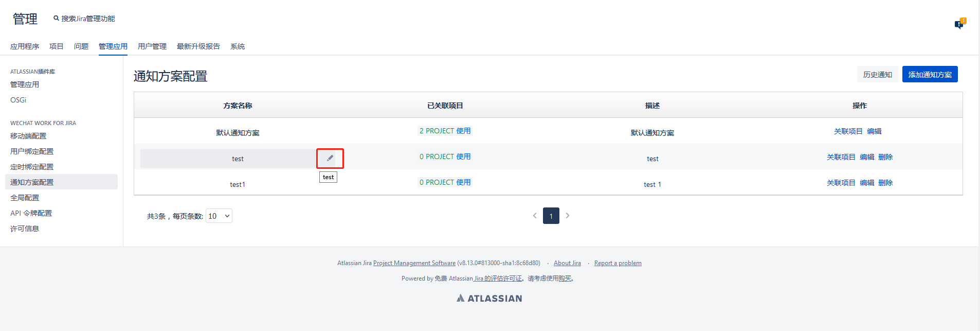Click the feedback notification icon at top right

959,24
